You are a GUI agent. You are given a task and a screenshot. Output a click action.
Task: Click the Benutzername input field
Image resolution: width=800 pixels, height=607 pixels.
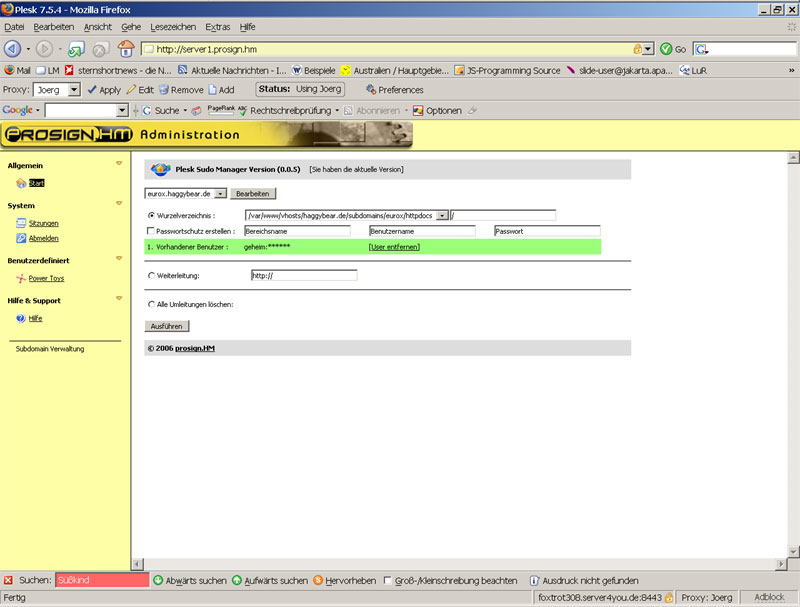point(422,231)
